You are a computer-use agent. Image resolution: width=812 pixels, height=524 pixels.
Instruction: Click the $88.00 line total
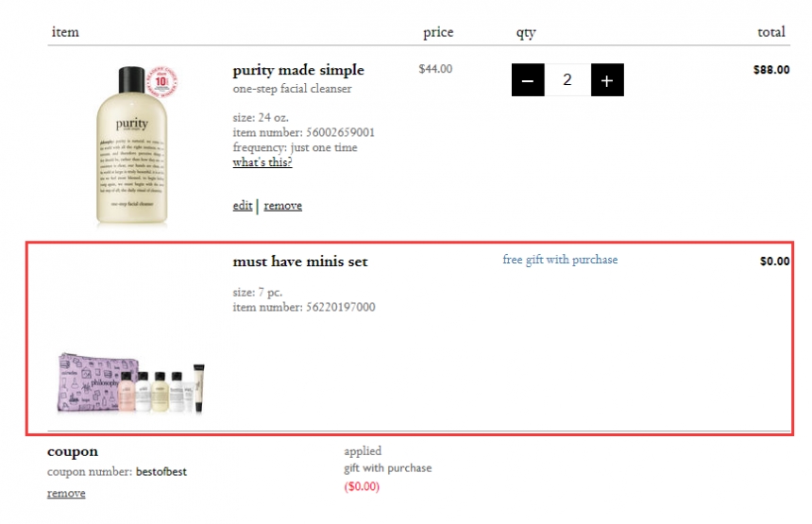(x=771, y=70)
